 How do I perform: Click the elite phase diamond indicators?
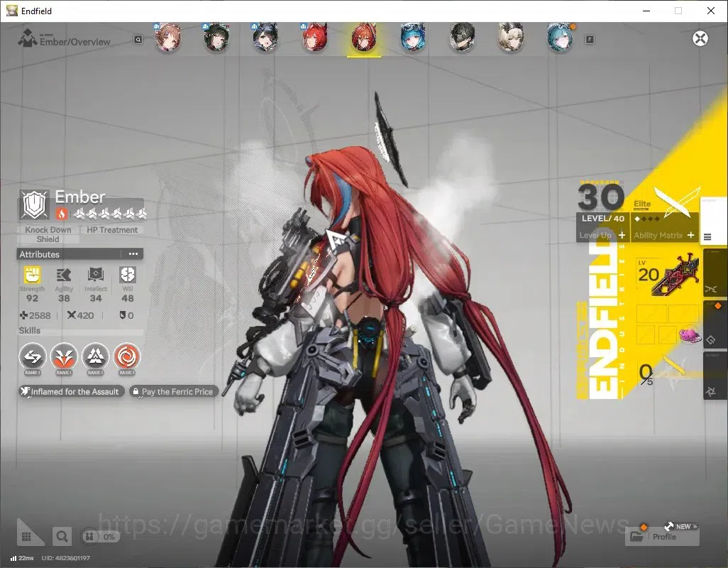pos(647,219)
